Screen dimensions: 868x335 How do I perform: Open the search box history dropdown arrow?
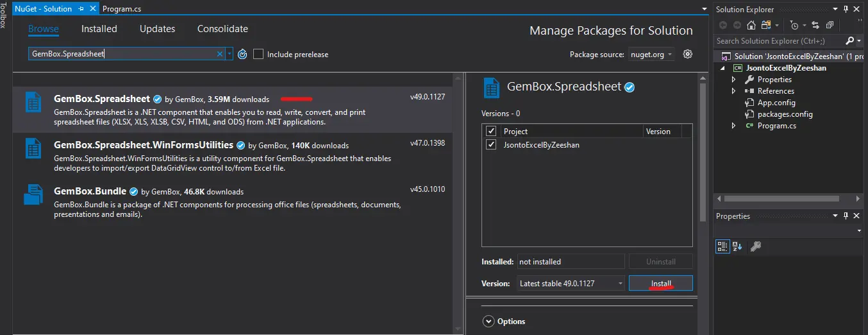(x=230, y=54)
